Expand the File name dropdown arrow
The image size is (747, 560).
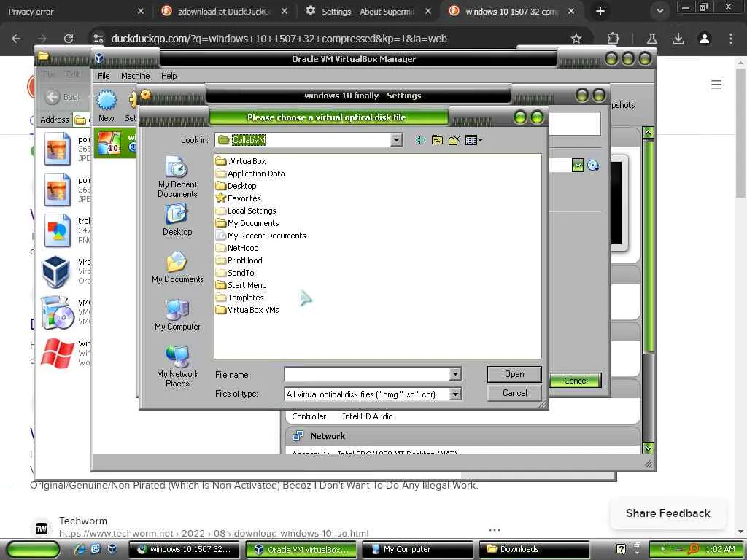(455, 374)
